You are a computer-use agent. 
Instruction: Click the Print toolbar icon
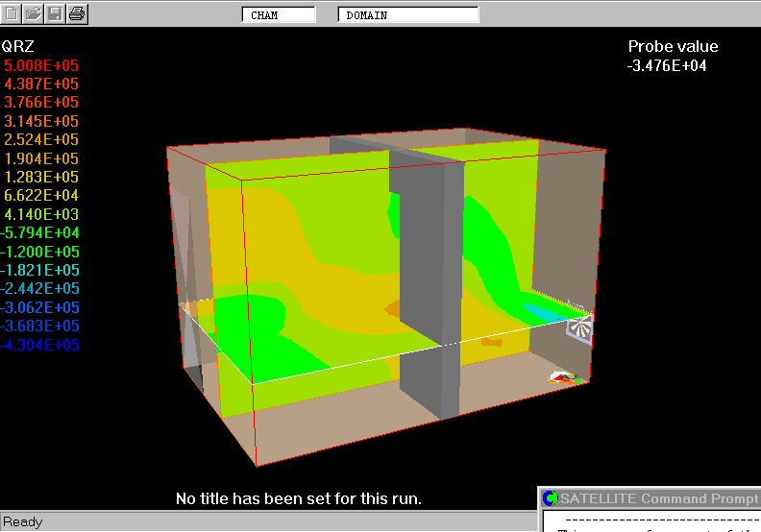pyautogui.click(x=78, y=13)
